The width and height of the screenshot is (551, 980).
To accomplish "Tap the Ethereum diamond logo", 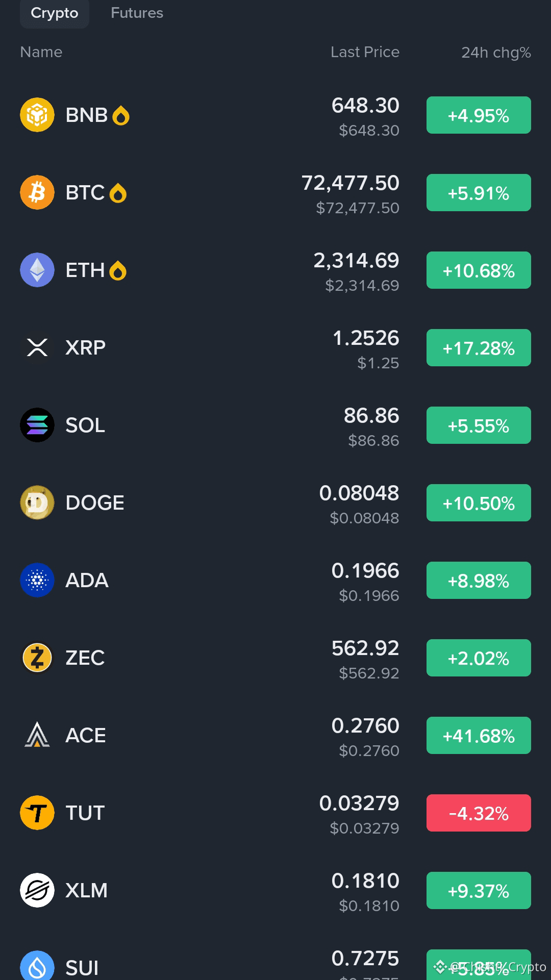I will (37, 270).
